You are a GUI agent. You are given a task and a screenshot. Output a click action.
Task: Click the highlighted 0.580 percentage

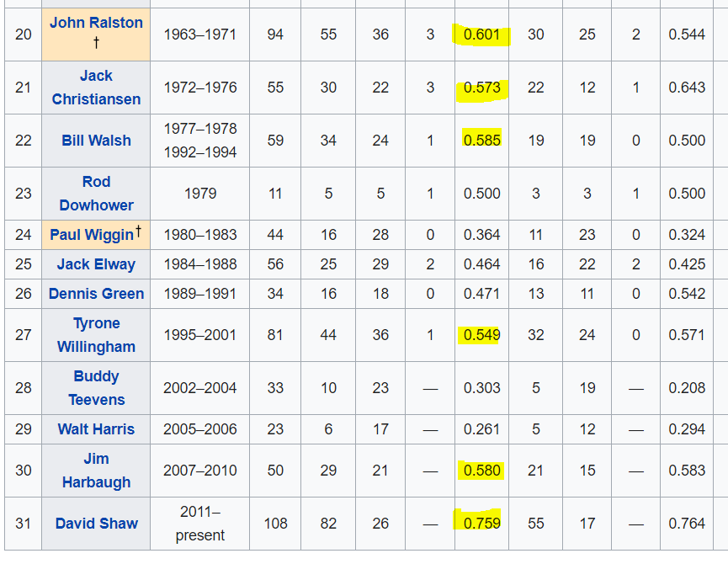(x=482, y=471)
